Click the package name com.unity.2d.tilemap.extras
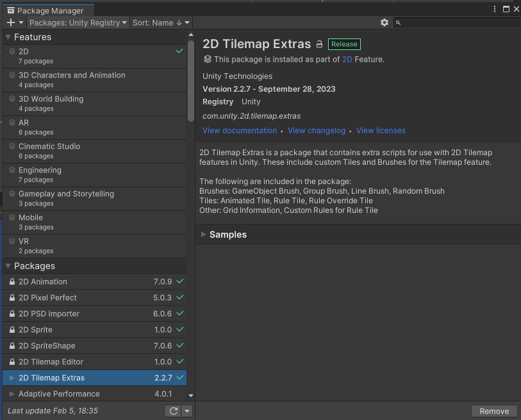This screenshot has height=420, width=521. (252, 115)
